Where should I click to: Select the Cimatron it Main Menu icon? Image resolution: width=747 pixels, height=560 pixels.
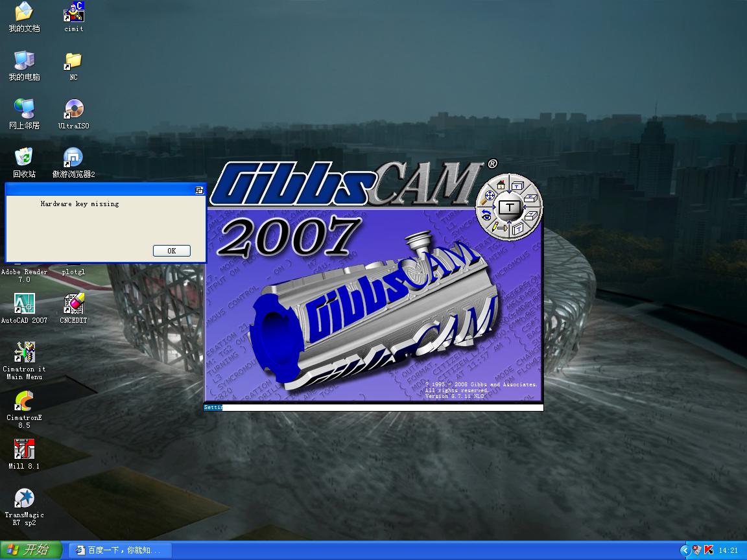pyautogui.click(x=24, y=353)
